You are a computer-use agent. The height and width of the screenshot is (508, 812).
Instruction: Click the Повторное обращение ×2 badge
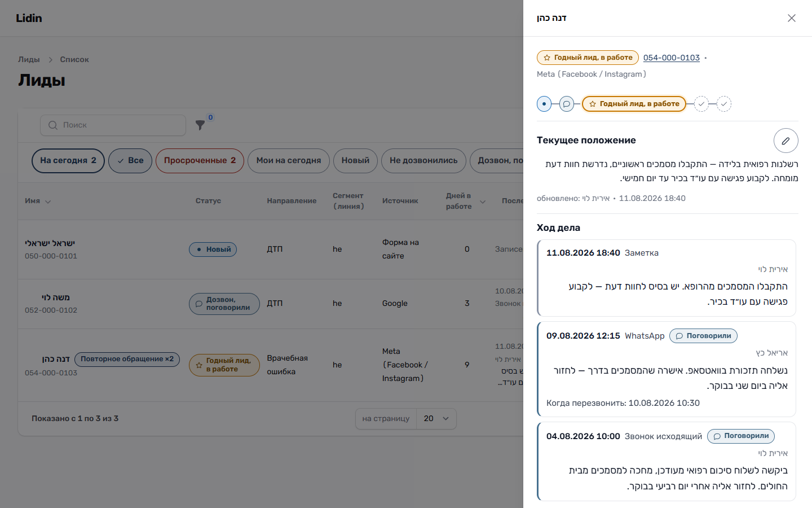coord(127,359)
